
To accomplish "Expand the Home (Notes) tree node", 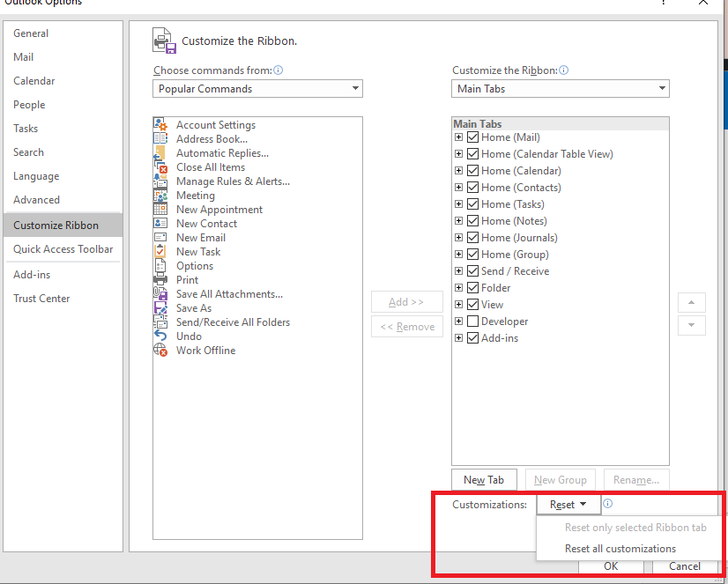I will (458, 220).
